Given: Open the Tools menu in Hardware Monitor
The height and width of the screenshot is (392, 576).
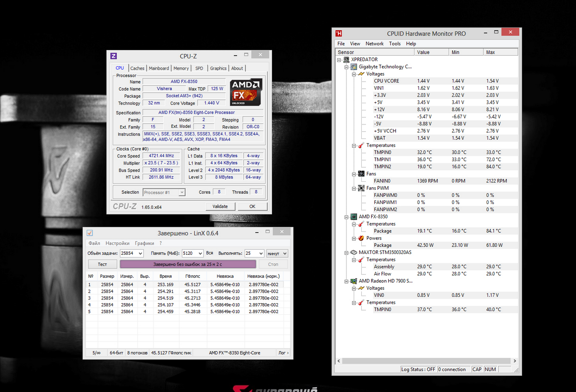Looking at the screenshot, I should [394, 44].
